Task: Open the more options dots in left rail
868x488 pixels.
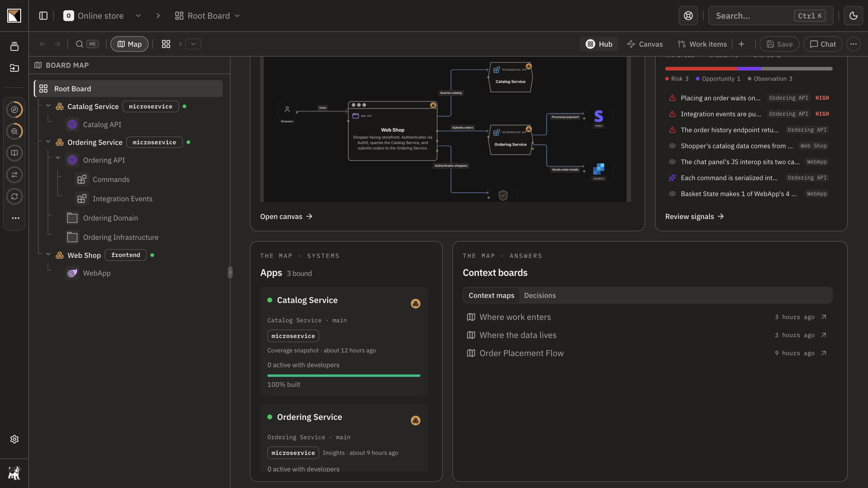Action: point(15,218)
